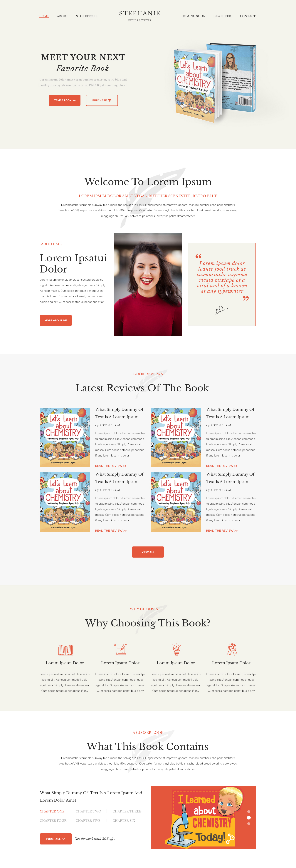Click the open book icon in Why Choosing section
Viewport: 296px width, 868px height.
coord(65,649)
